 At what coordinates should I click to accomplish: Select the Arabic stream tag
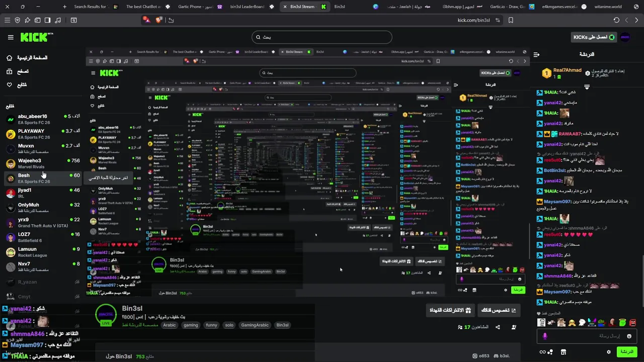[x=170, y=325]
